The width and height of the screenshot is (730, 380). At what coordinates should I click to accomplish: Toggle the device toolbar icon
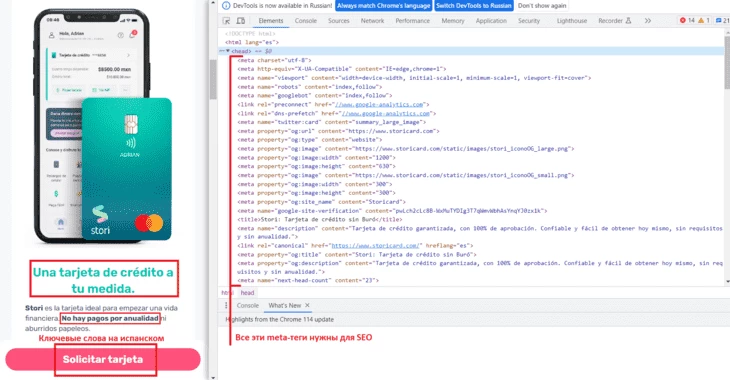point(241,21)
